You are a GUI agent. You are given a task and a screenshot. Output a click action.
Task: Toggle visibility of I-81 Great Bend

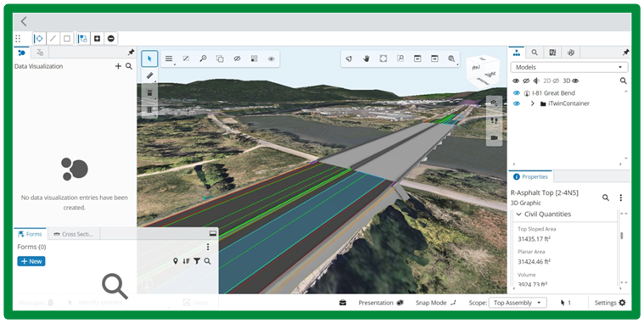[x=517, y=93]
